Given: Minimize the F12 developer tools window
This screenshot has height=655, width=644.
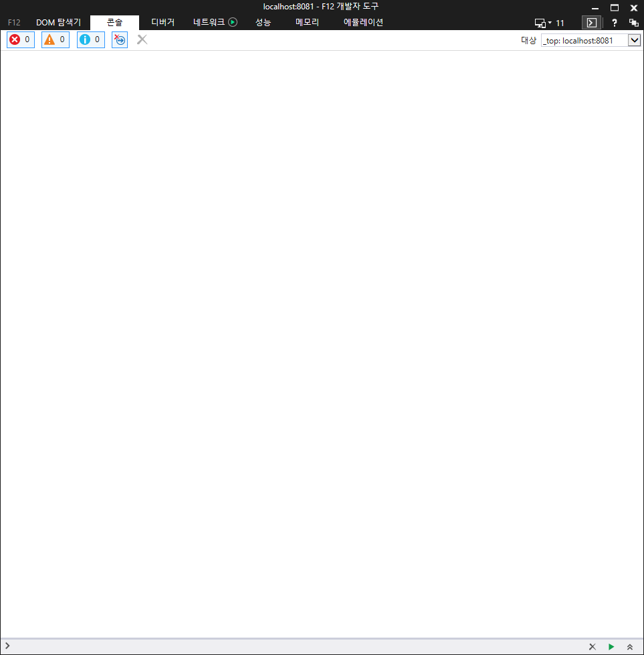Looking at the screenshot, I should pyautogui.click(x=595, y=8).
